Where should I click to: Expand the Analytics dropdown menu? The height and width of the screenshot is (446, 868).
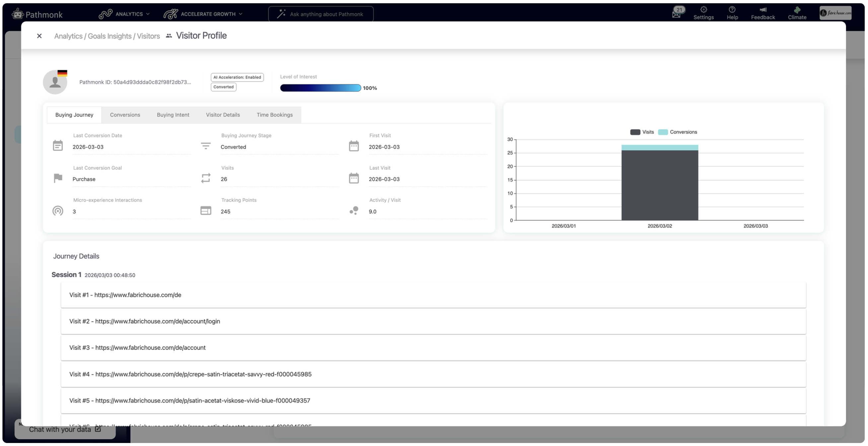click(x=125, y=14)
